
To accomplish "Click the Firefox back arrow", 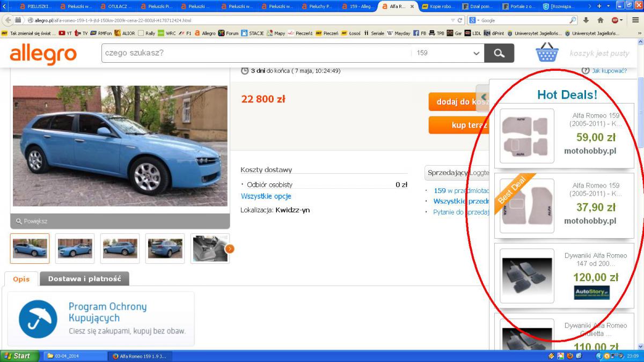I will pos(8,20).
